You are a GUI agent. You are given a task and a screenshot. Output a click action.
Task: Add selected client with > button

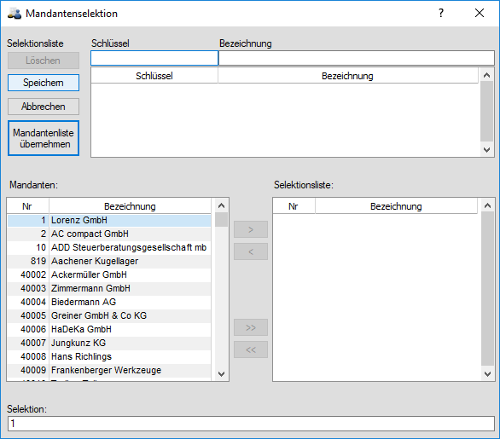251,230
